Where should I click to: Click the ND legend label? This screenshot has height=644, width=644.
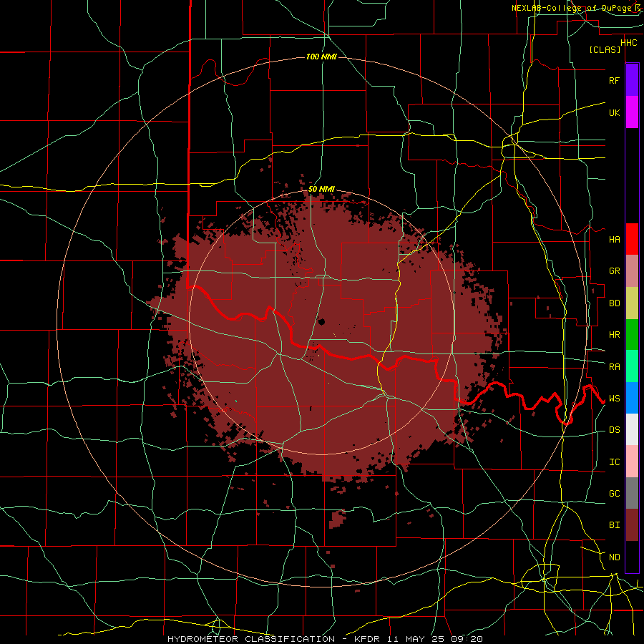[614, 557]
